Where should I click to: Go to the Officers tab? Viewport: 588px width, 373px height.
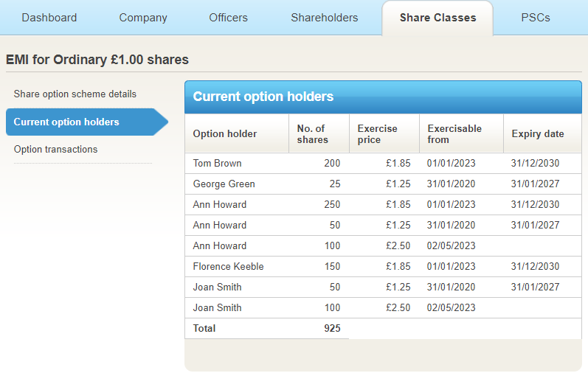[x=228, y=18]
